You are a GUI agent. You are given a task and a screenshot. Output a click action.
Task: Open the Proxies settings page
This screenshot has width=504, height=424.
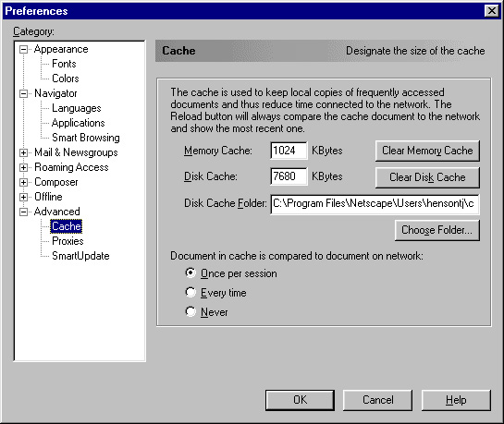coord(68,241)
